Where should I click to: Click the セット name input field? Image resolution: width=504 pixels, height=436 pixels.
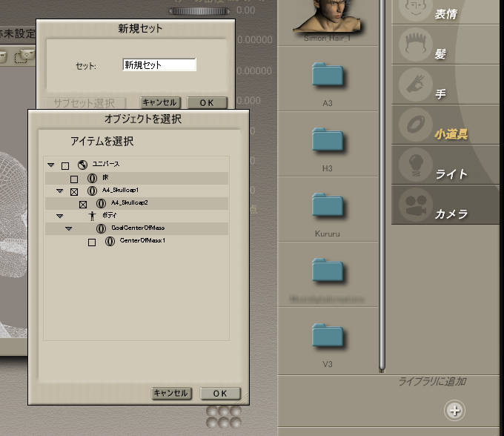point(159,65)
